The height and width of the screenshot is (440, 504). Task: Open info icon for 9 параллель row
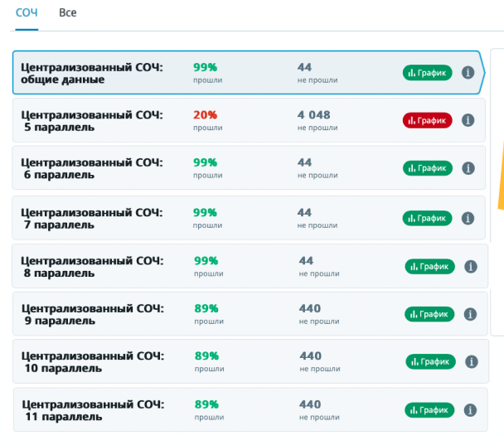click(470, 314)
